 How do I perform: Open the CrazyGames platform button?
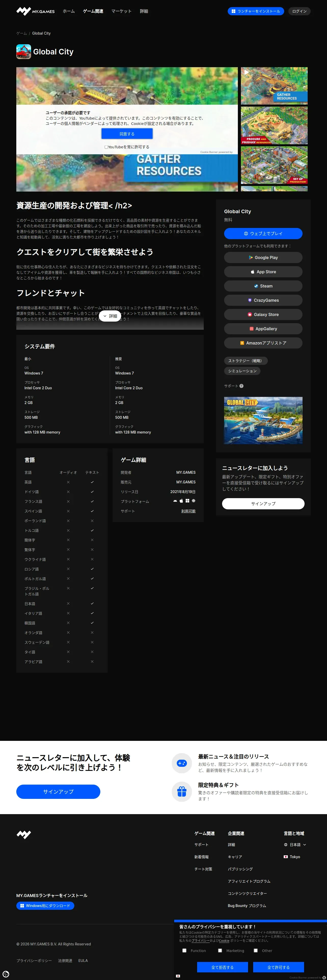(263, 300)
